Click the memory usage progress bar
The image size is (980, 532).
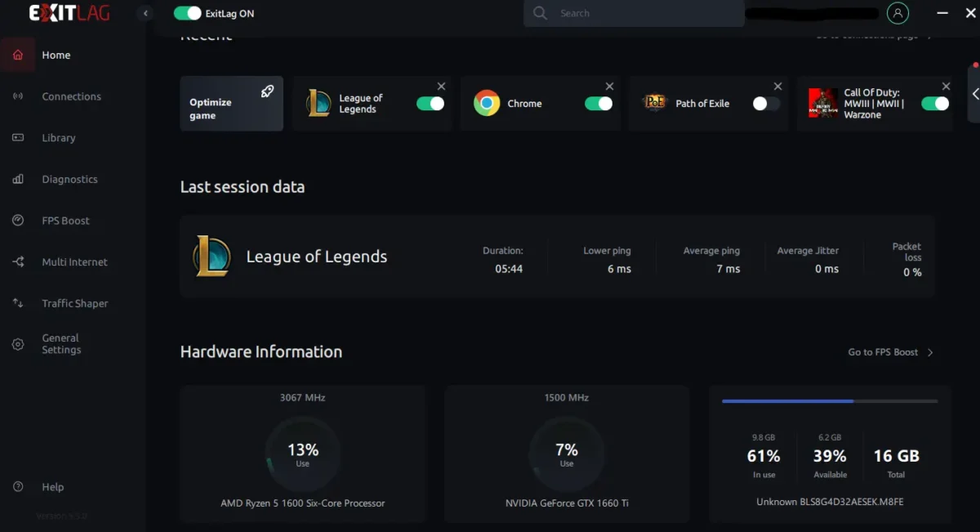pyautogui.click(x=830, y=401)
